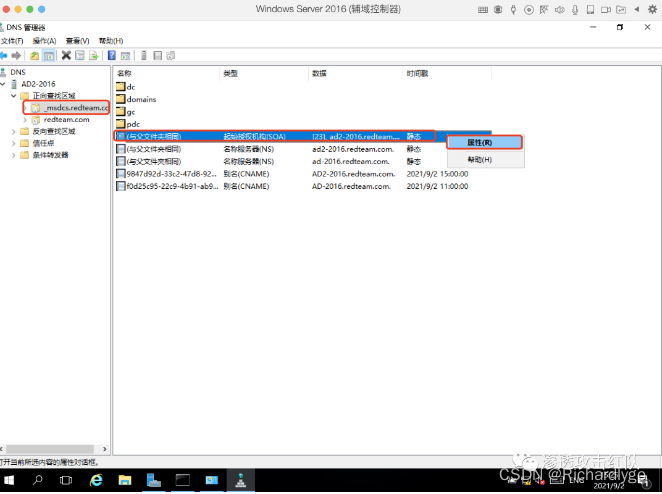662x494 pixels.
Task: Choose 帮助(H) in context menu
Action: (x=486, y=160)
